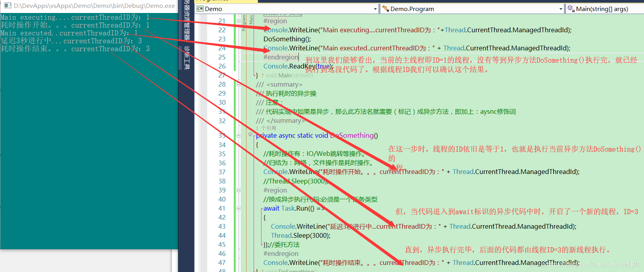Click '耗时操作结束' console output line
Image resolution: width=644 pixels, height=272 pixels.
point(75,49)
